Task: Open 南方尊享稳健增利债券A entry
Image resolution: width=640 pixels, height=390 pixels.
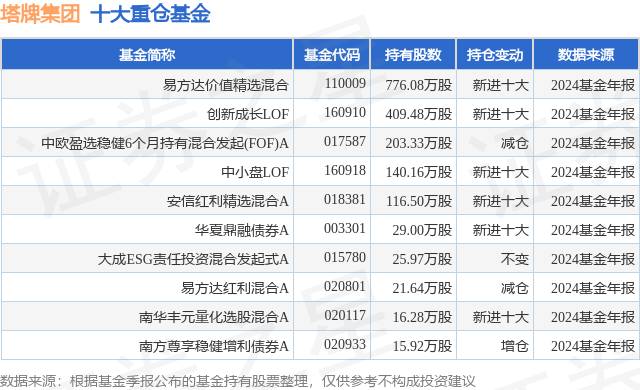Action: tap(214, 346)
